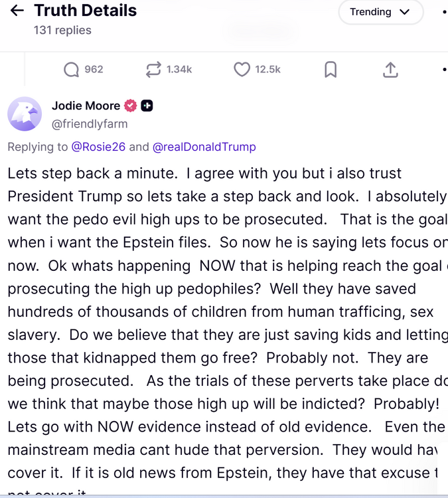Click the red verified badge

point(131,106)
